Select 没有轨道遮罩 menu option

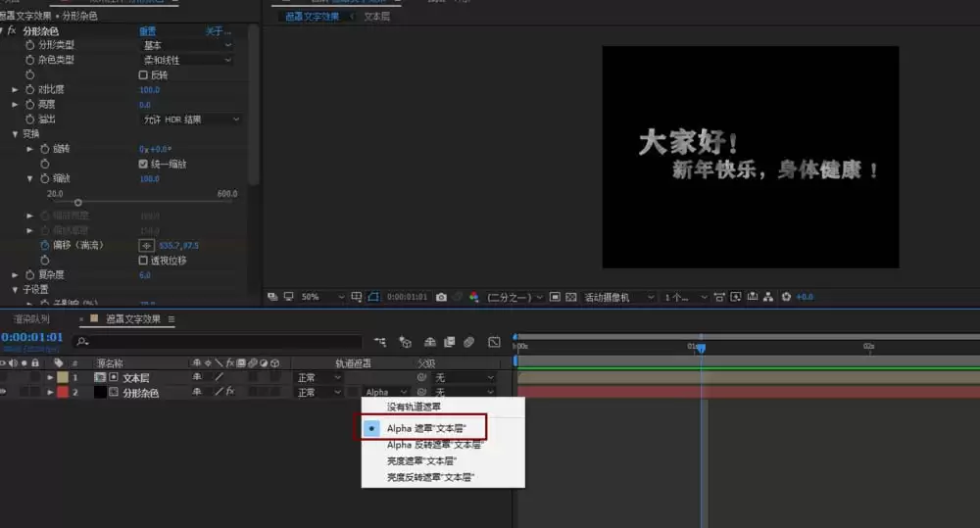414,407
